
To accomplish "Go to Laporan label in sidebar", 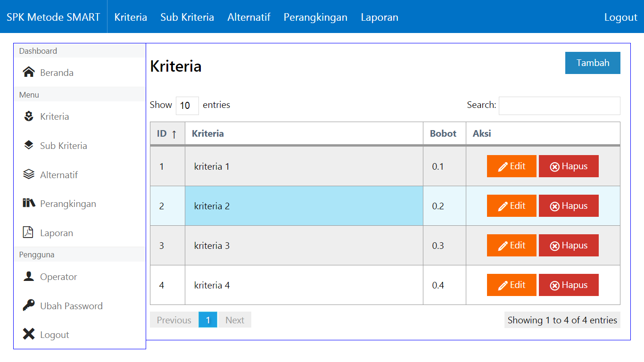I will 57,233.
